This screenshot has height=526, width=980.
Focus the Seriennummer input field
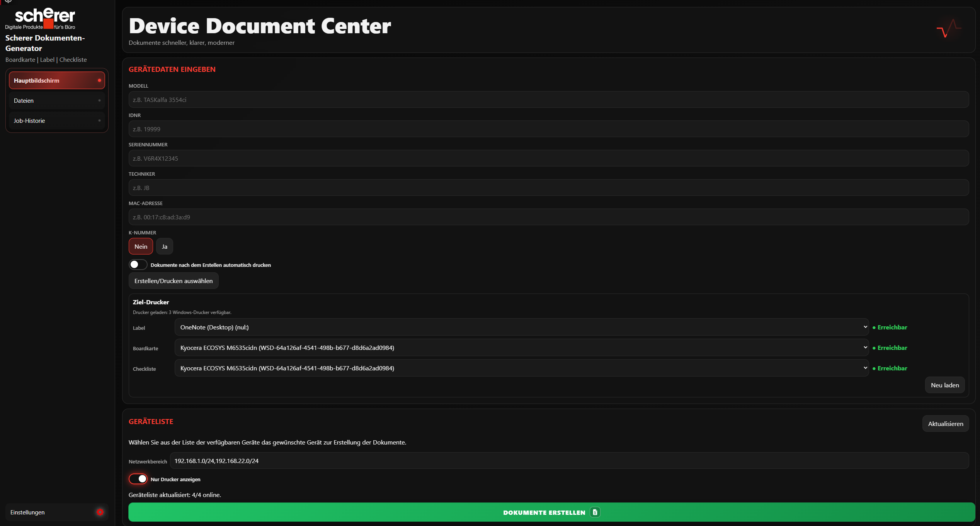548,158
